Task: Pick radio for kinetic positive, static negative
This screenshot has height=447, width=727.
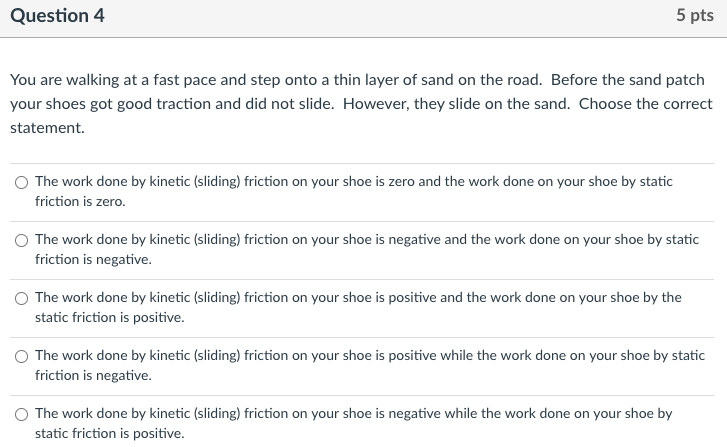Action: pyautogui.click(x=21, y=356)
